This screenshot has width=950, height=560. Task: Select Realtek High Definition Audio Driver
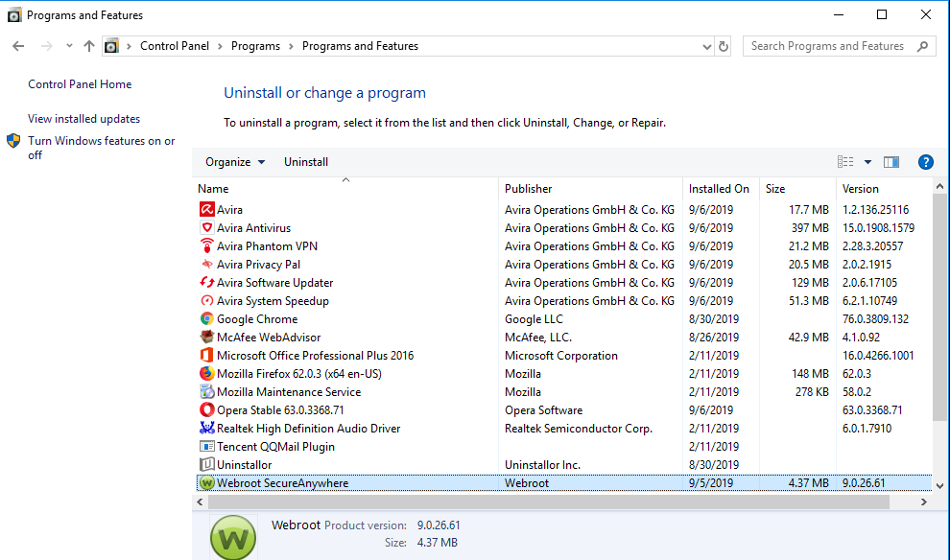308,428
